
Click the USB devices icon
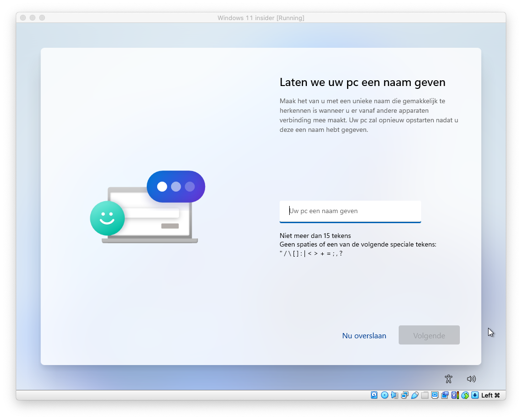point(414,395)
